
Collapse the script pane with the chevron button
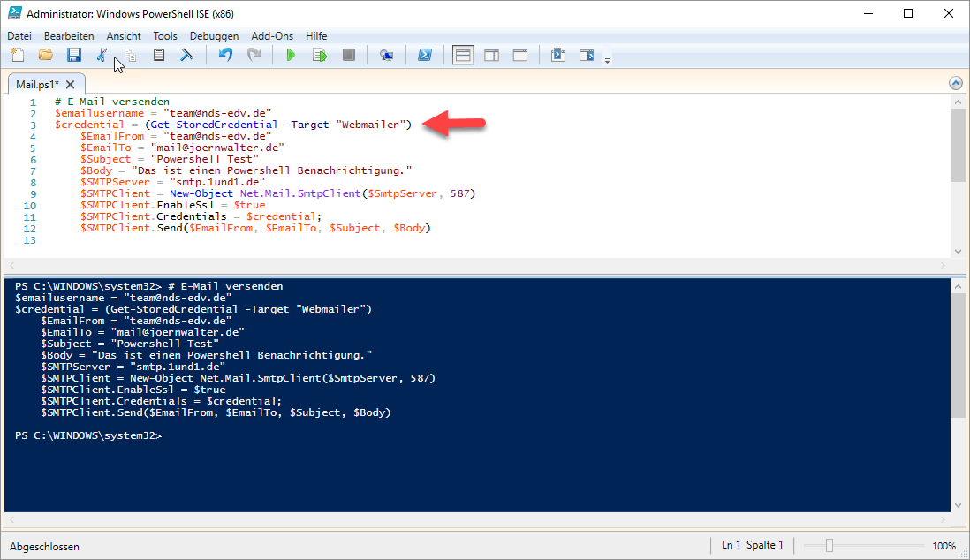pyautogui.click(x=955, y=83)
